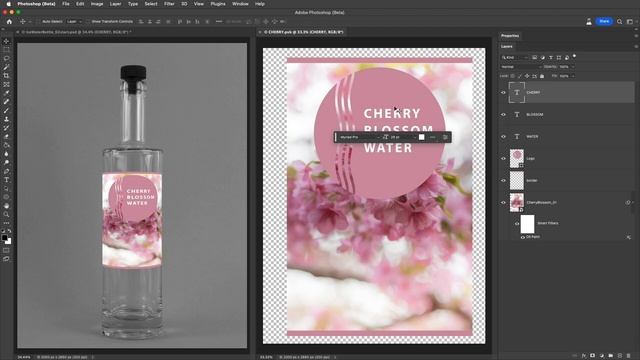
Task: Open the Window menu
Action: (x=240, y=4)
